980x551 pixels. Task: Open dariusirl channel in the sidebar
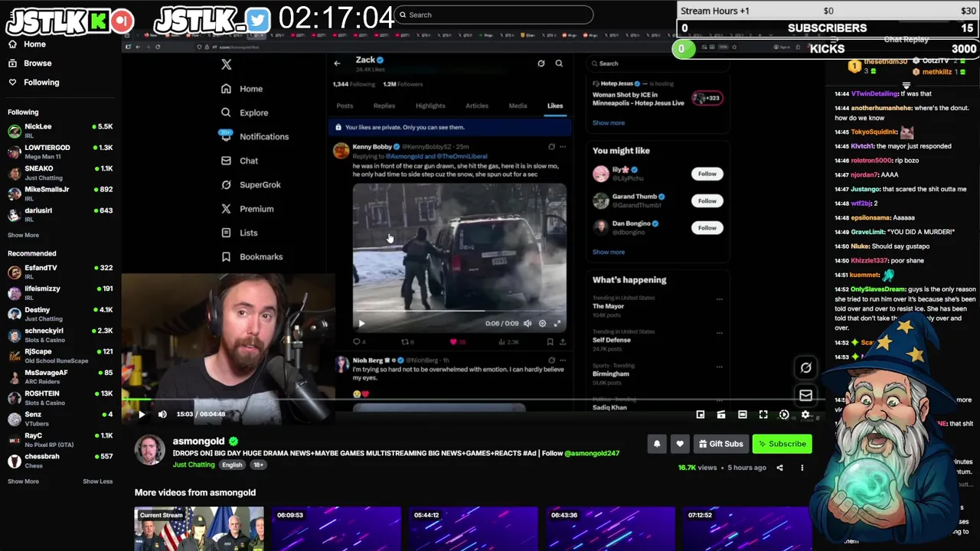(60, 214)
